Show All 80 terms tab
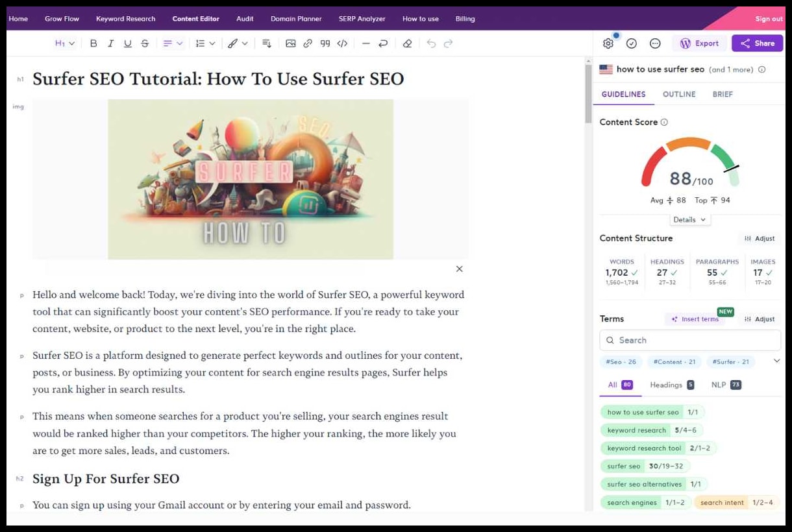This screenshot has width=792, height=532. [x=620, y=385]
